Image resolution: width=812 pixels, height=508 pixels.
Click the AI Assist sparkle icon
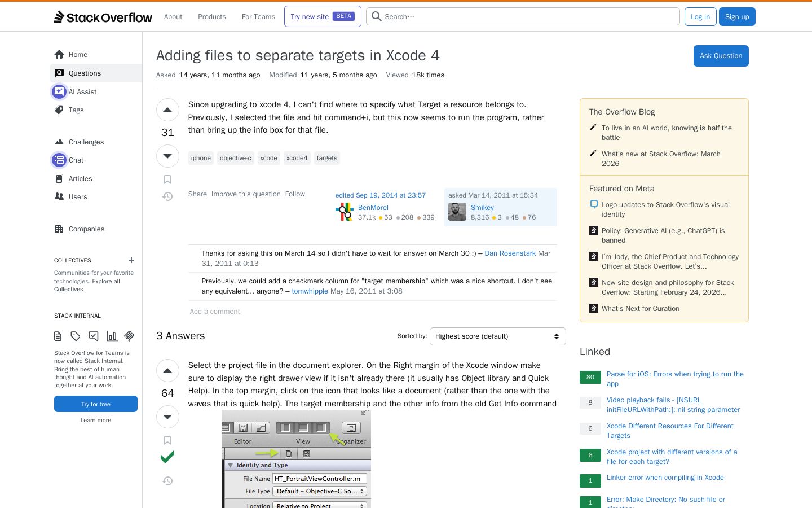[x=59, y=91]
